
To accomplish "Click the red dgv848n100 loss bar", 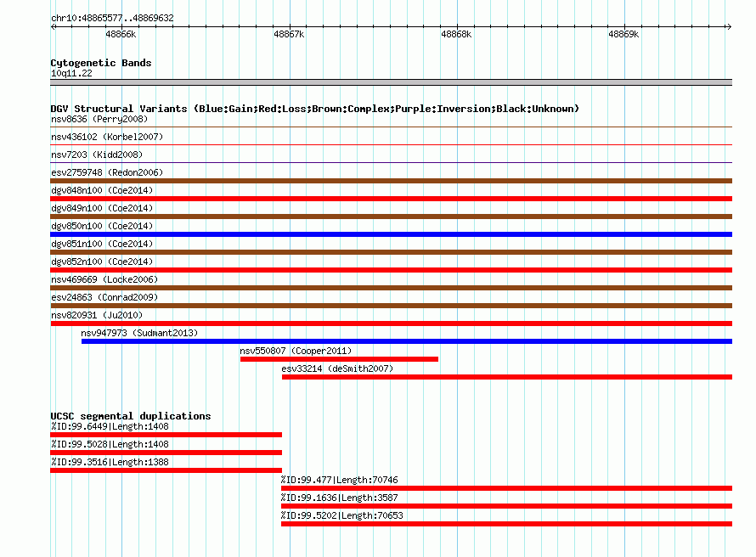I will click(x=391, y=199).
